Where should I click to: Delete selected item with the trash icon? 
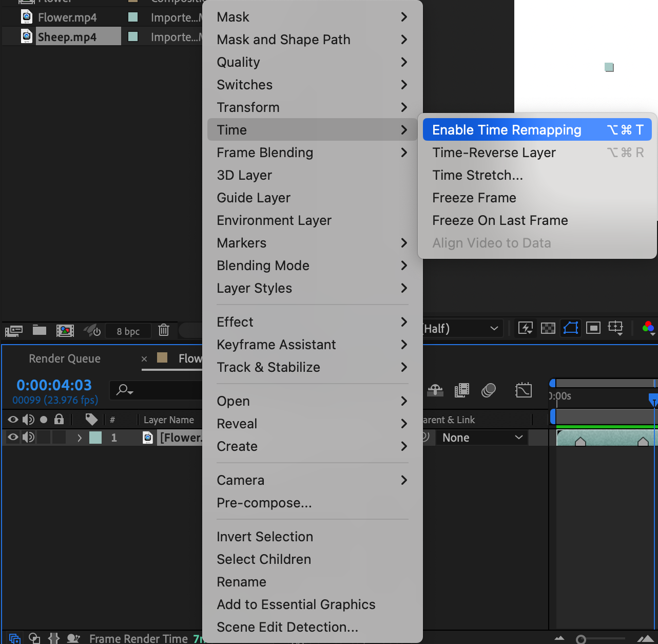tap(164, 330)
